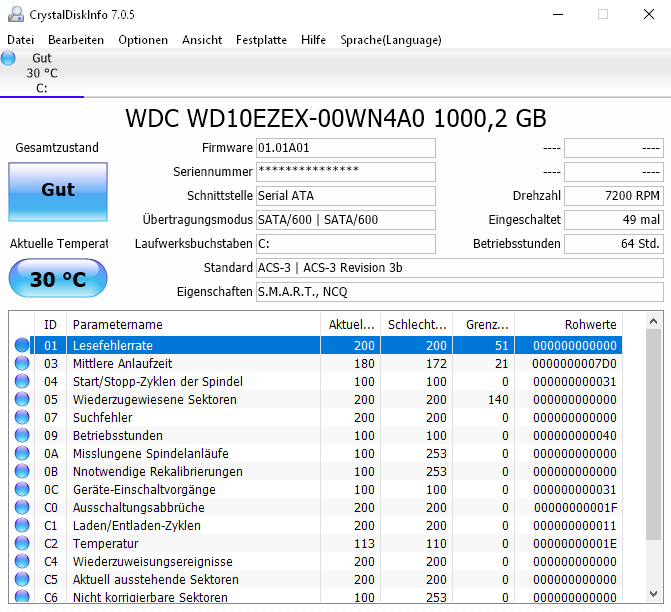The width and height of the screenshot is (671, 612).
Task: Click the 30 °C temperature button
Action: pyautogui.click(x=58, y=278)
